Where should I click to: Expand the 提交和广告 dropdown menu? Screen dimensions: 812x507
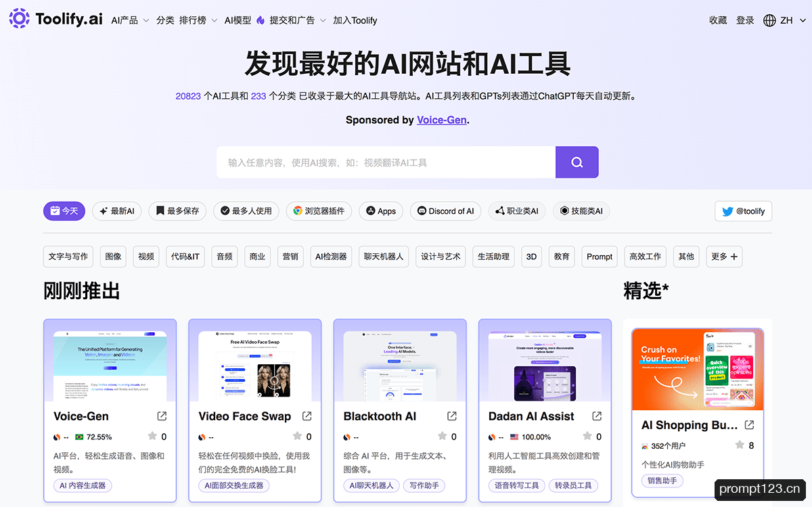pyautogui.click(x=298, y=20)
